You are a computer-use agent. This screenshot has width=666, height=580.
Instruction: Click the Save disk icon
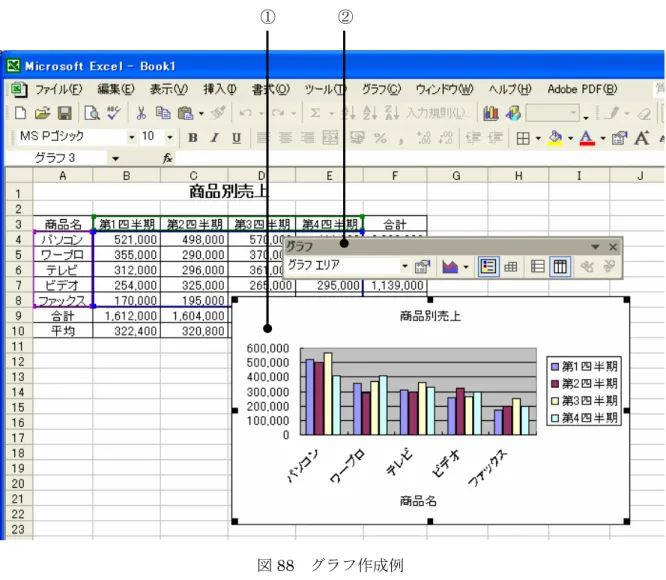point(64,113)
